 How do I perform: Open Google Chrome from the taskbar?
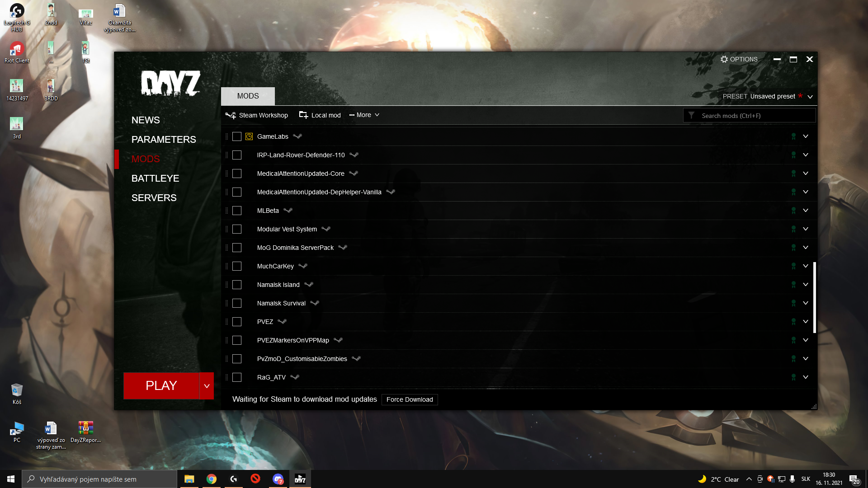212,479
